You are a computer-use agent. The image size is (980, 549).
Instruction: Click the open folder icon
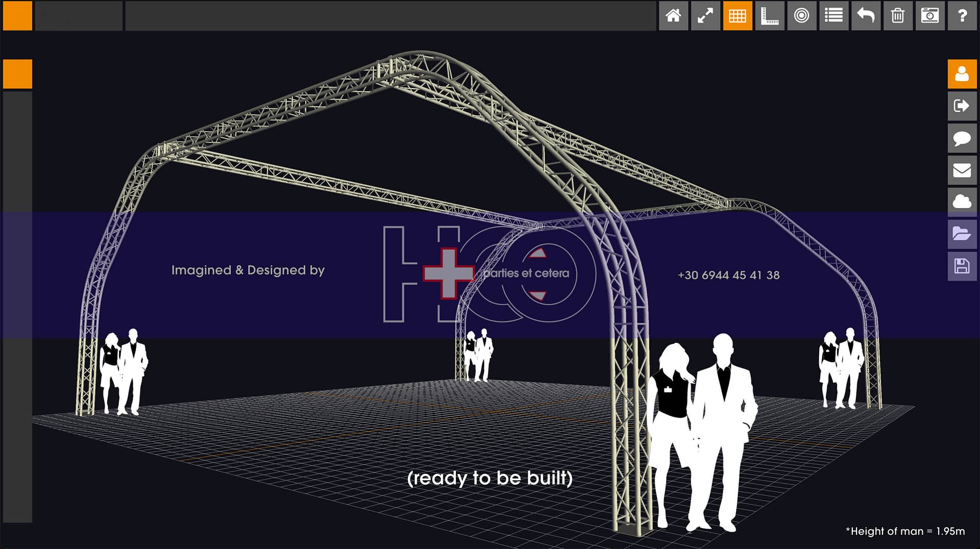point(962,234)
